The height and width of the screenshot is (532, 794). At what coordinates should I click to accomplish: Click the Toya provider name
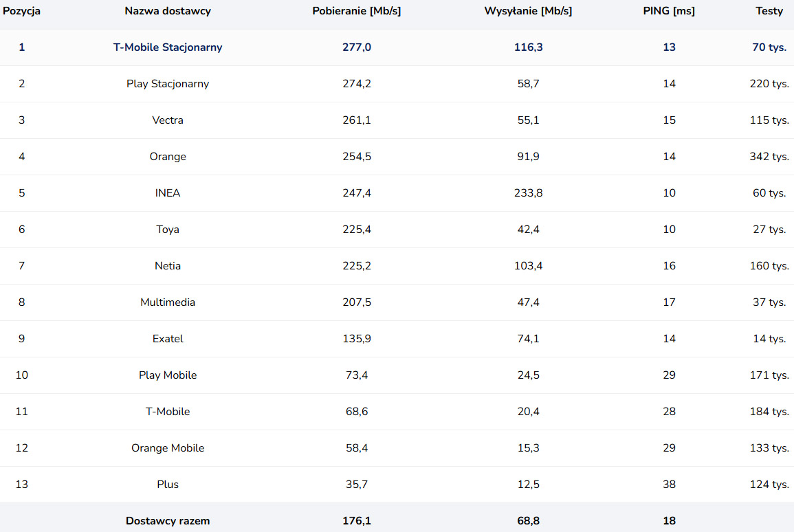point(168,230)
